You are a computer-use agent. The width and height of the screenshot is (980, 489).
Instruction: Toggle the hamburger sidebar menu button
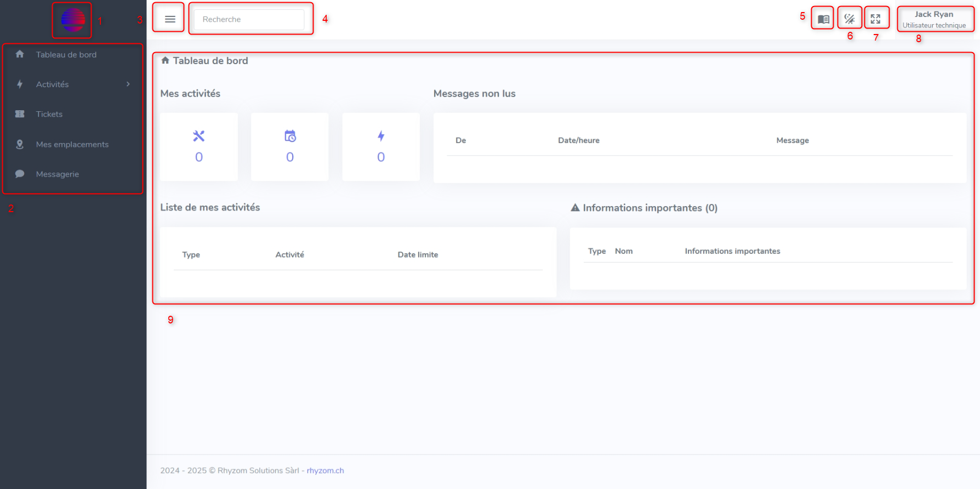click(170, 19)
